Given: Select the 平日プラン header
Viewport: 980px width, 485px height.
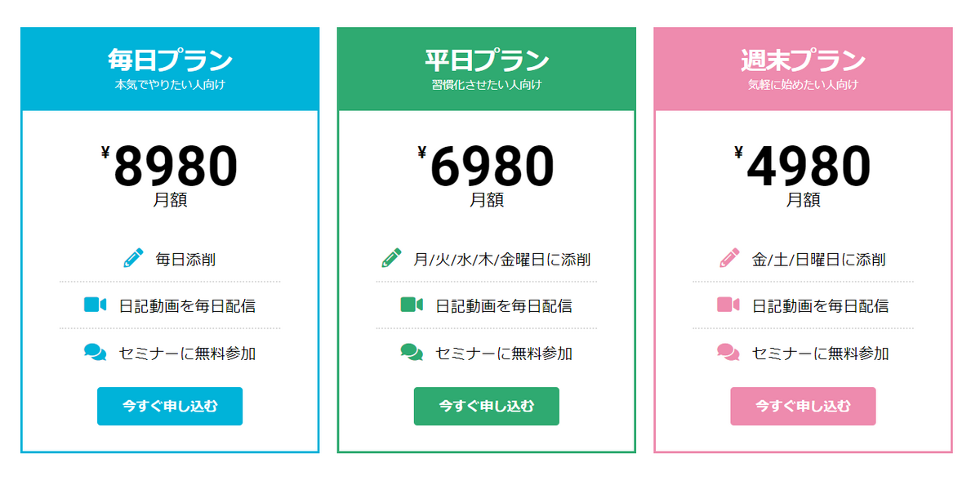Looking at the screenshot, I should (487, 69).
